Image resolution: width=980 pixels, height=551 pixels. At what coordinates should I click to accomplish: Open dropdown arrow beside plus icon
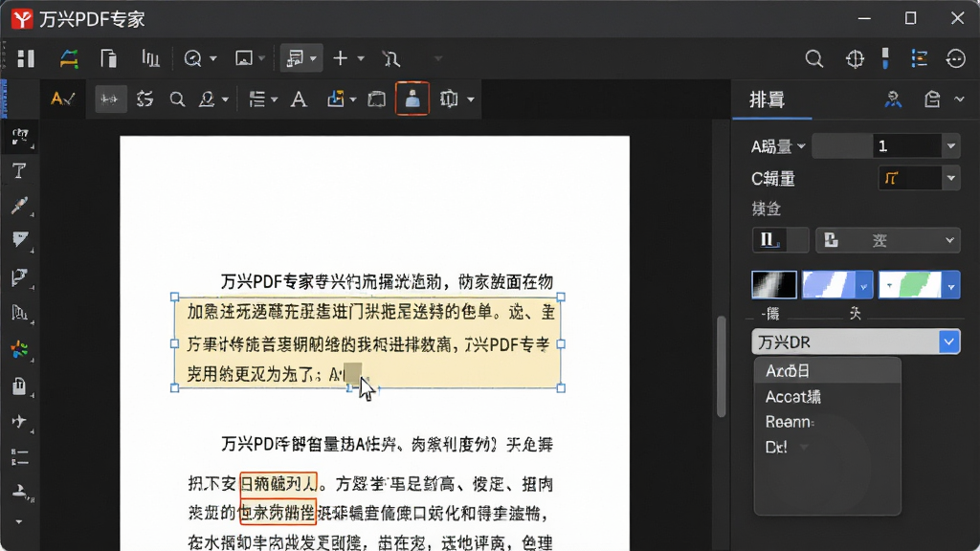pos(361,58)
